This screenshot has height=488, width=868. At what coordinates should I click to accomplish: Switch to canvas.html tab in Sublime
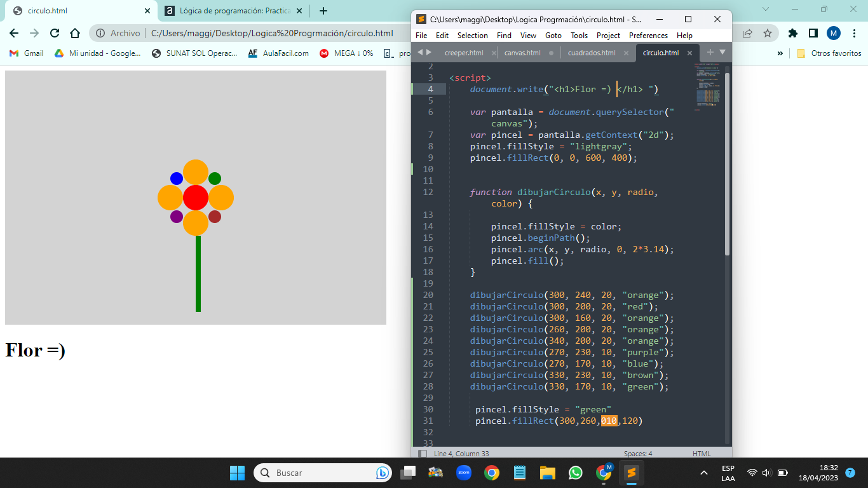(x=522, y=53)
